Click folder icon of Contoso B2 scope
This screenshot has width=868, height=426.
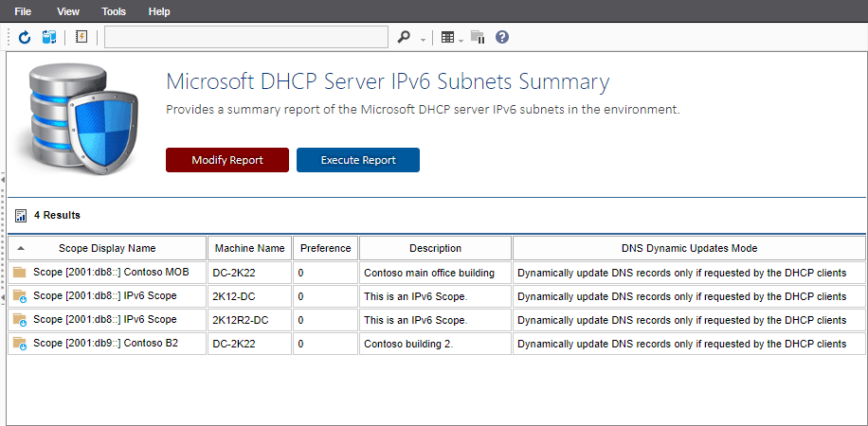pyautogui.click(x=20, y=344)
